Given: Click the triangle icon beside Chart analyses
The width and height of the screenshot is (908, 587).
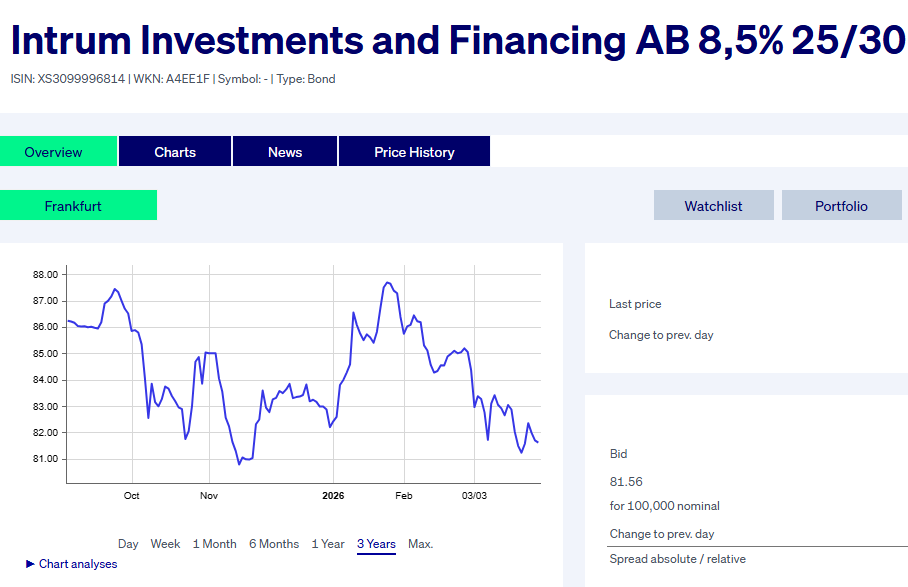Looking at the screenshot, I should [x=31, y=564].
